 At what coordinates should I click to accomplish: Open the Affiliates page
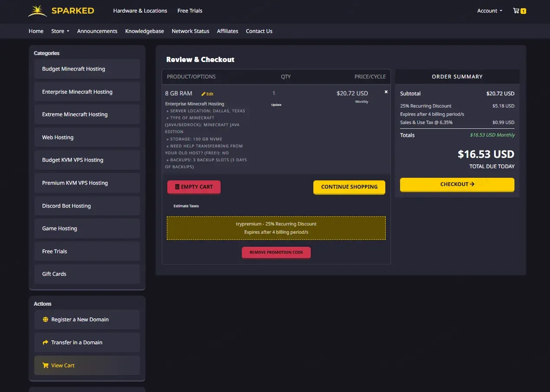[x=228, y=31]
